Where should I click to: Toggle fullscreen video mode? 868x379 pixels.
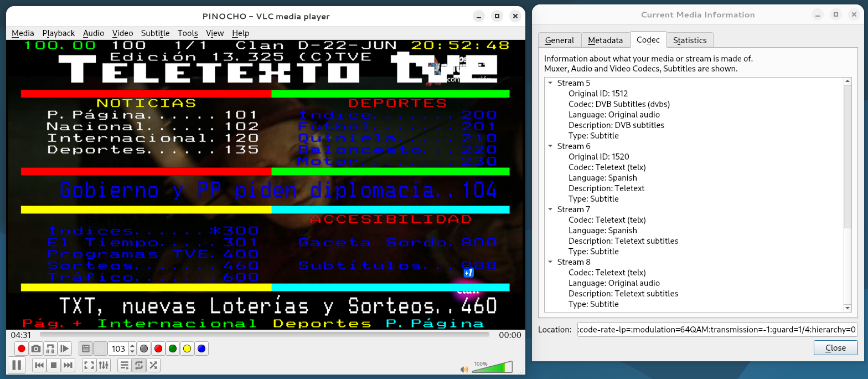point(89,365)
